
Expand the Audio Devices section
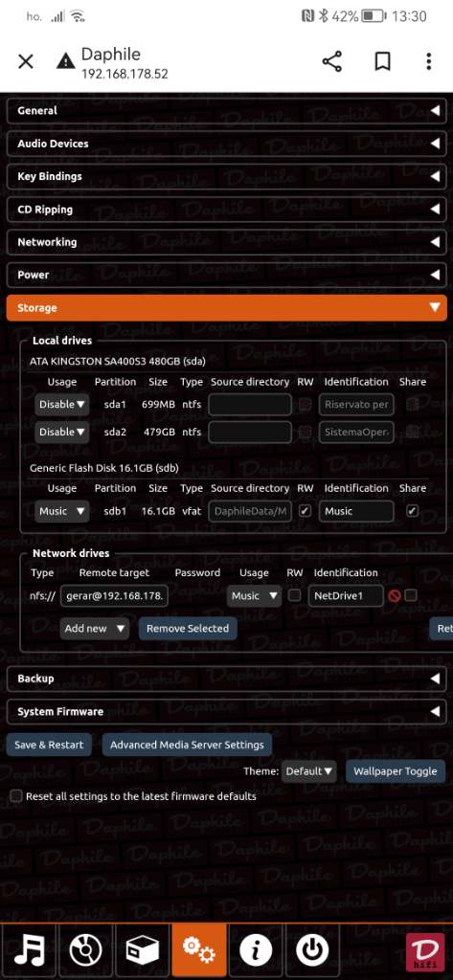point(226,144)
